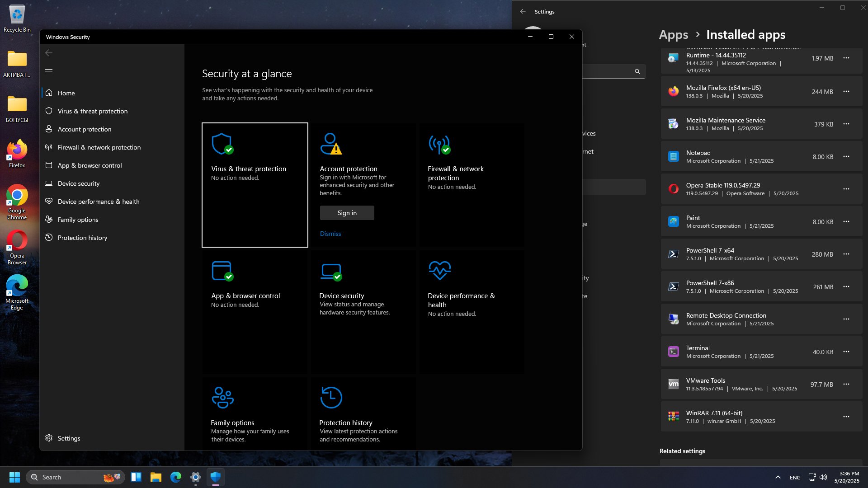Expand the options menu for VMware Tools
Image resolution: width=868 pixels, height=488 pixels.
click(846, 384)
